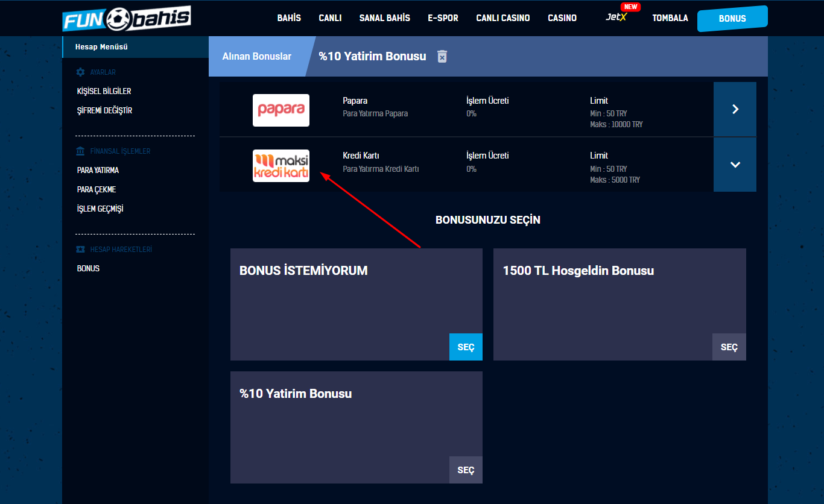Screen dimensions: 824x504
Task: Expand the Papara deposit option arrow
Action: tap(735, 109)
